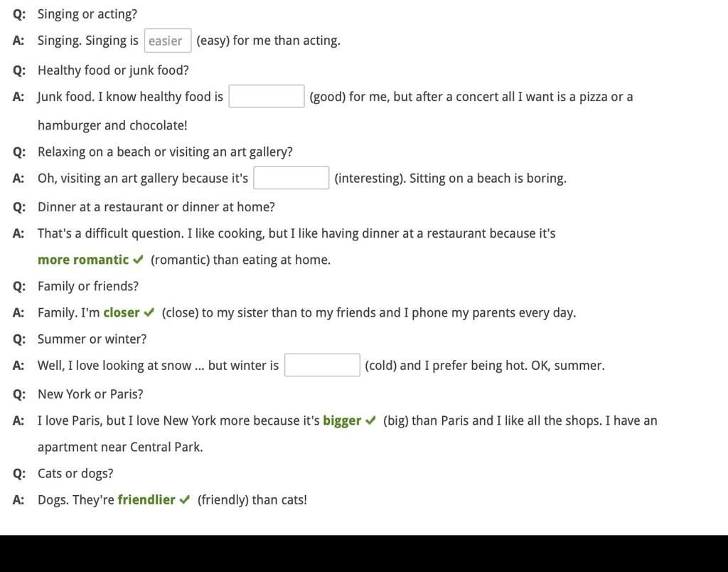The height and width of the screenshot is (572, 728).
Task: Click the green checkmark after 'friendlier'
Action: 185,500
